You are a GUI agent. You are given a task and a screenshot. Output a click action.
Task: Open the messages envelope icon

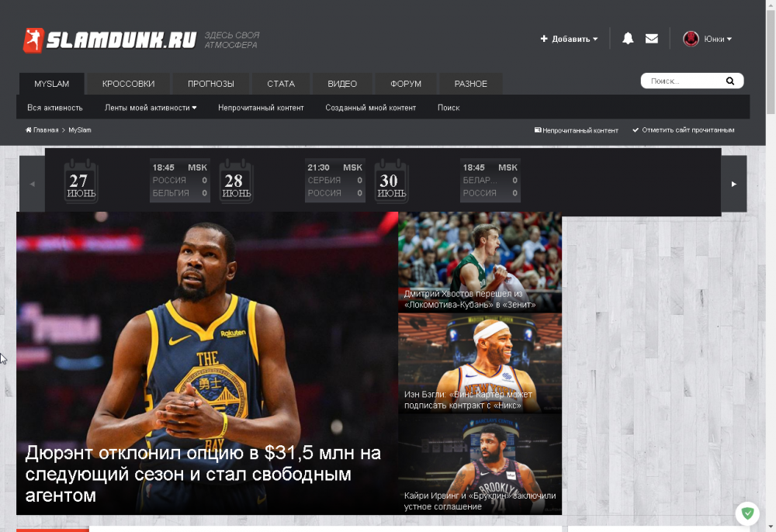[x=652, y=39]
